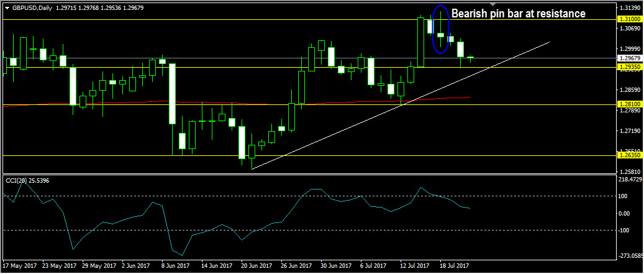Image resolution: width=644 pixels, height=274 pixels.
Task: Click the yellow 1.26350 price label
Action: point(629,156)
